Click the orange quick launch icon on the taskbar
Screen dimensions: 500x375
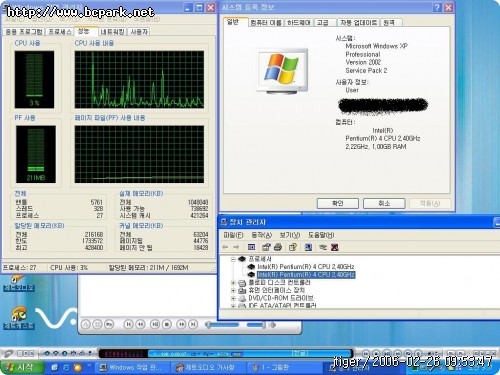pyautogui.click(x=78, y=367)
